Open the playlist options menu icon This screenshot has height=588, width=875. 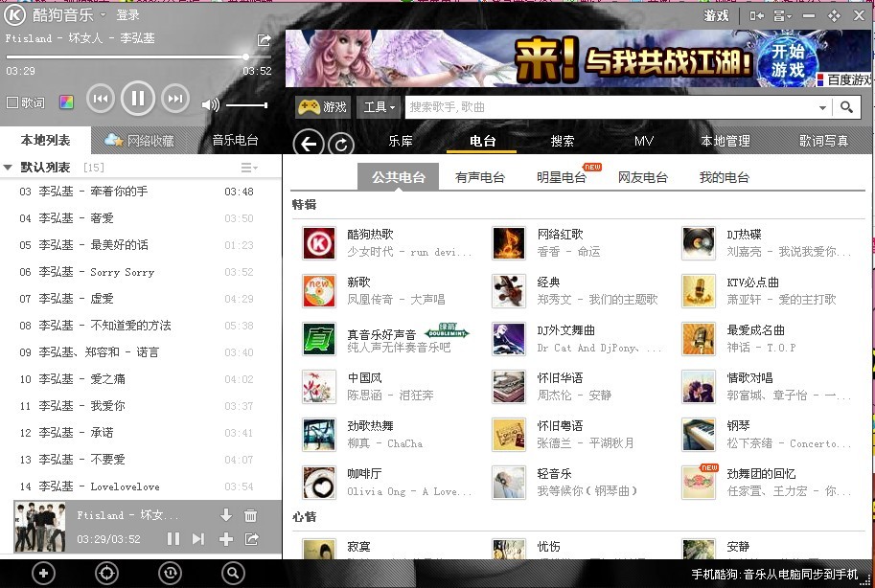click(x=249, y=168)
